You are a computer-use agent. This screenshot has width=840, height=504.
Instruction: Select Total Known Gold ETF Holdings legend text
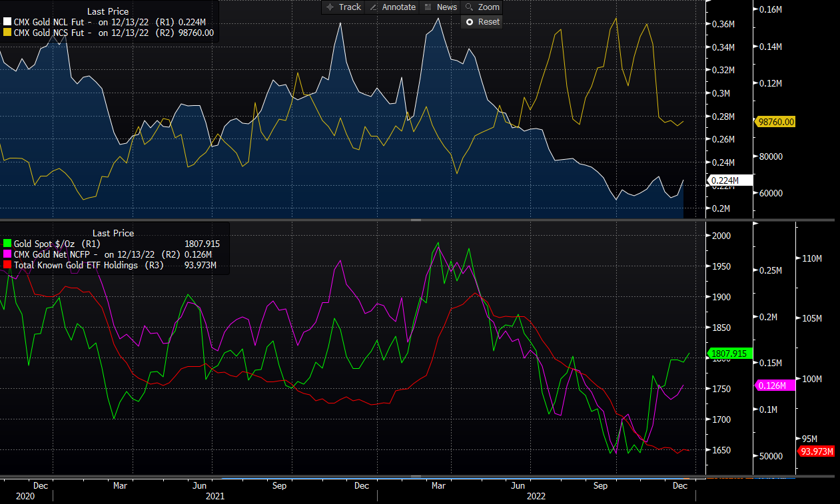[76, 266]
